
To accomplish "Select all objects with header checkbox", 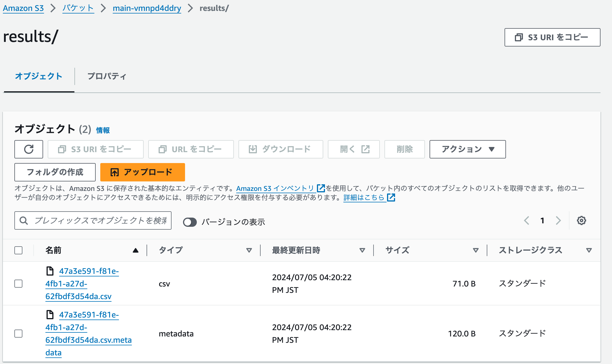I will point(18,250).
